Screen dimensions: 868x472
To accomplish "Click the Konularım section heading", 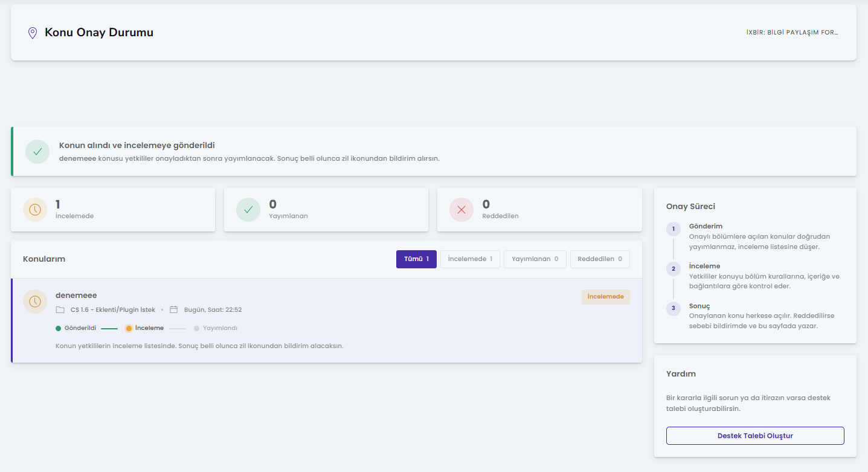I will [x=44, y=259].
